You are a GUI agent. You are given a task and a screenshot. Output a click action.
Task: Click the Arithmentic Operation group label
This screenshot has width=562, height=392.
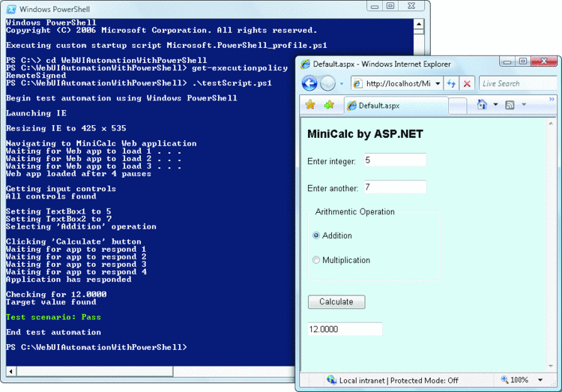pyautogui.click(x=355, y=211)
